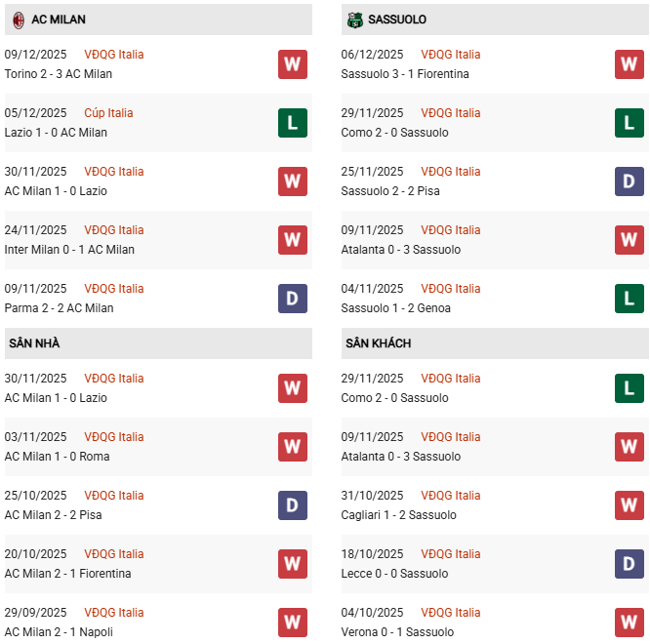Click the D badge for Lecce 0 - 0 Sassuolo
The width and height of the screenshot is (650, 644).
[x=629, y=564]
